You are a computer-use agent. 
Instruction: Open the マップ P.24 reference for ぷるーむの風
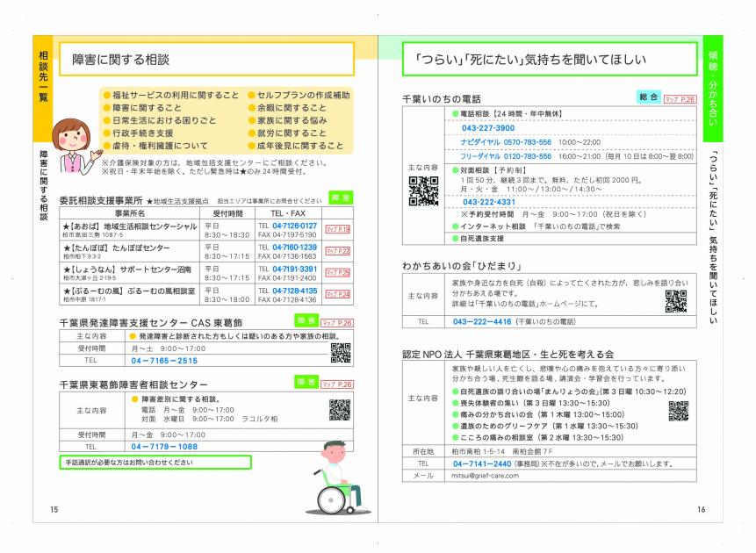(338, 294)
